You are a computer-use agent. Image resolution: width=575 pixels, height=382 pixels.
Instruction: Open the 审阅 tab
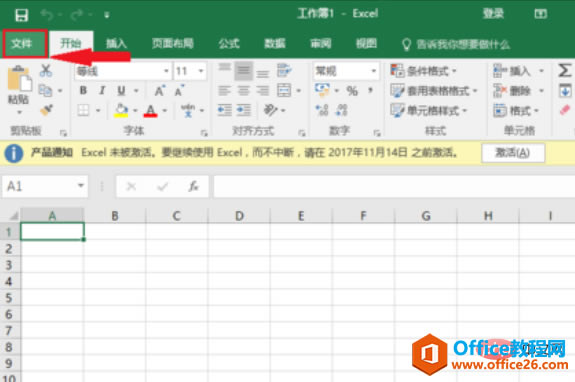pyautogui.click(x=321, y=44)
